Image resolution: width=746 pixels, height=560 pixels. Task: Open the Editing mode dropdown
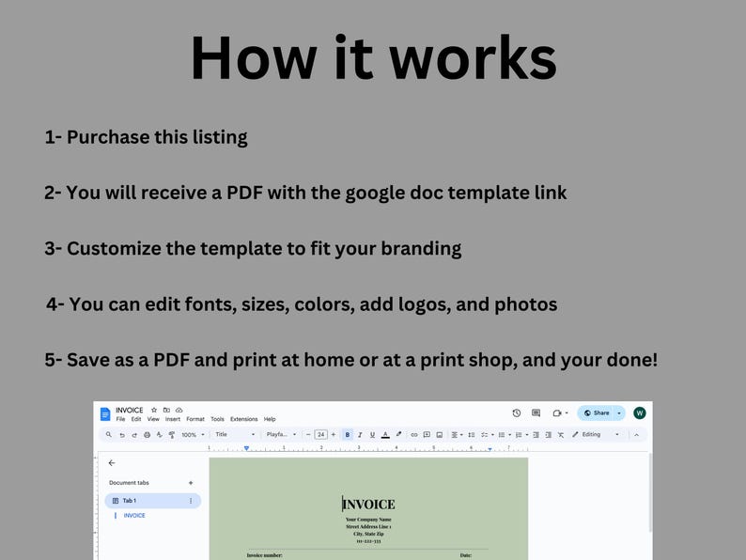596,434
